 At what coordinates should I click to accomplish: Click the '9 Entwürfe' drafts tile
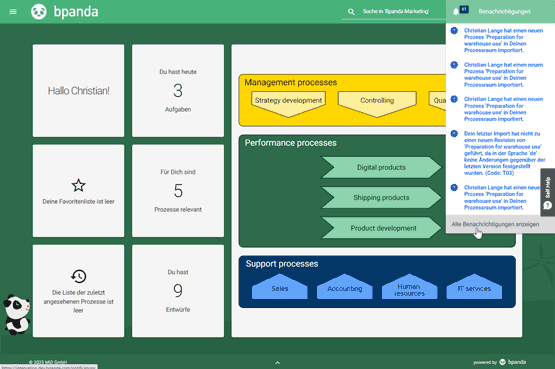tap(178, 291)
